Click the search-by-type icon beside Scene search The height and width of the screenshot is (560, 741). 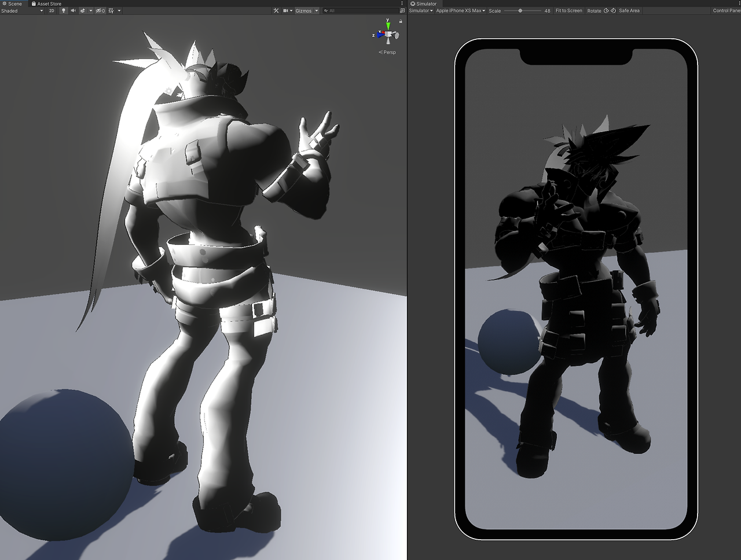[x=402, y=11]
